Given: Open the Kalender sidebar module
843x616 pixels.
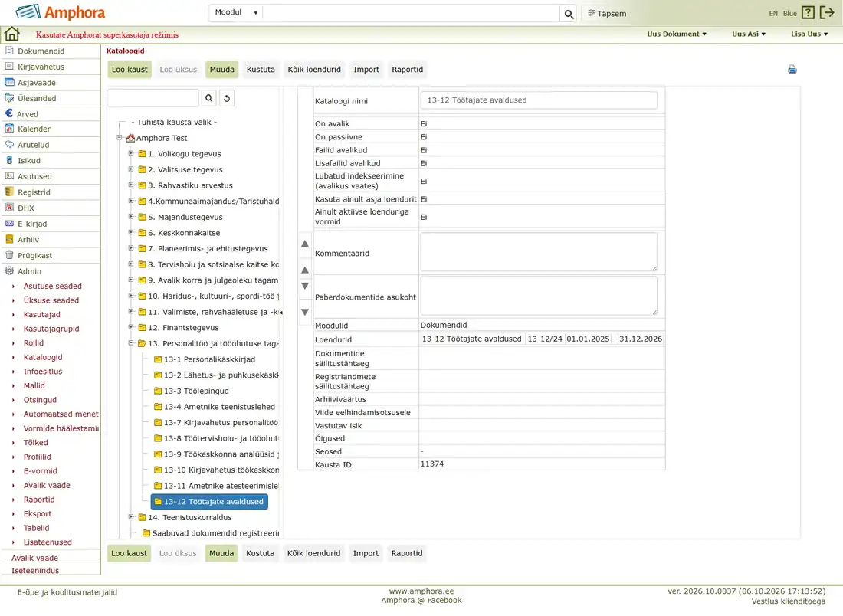Looking at the screenshot, I should (34, 129).
